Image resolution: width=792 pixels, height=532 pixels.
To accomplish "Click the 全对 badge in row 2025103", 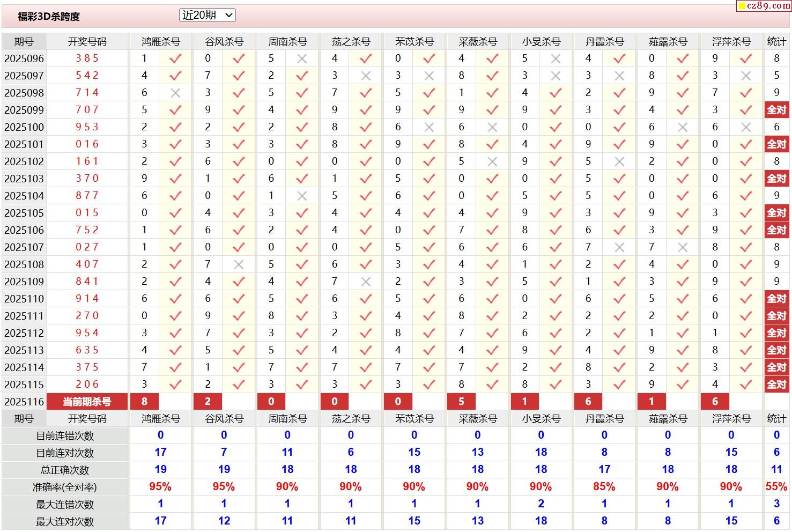I will (x=776, y=179).
